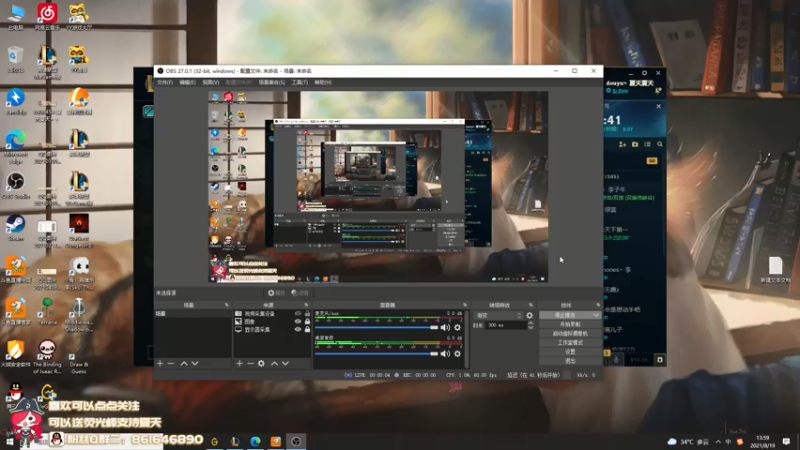
Task: Click the add friend icon in douyu window
Action: click(622, 144)
